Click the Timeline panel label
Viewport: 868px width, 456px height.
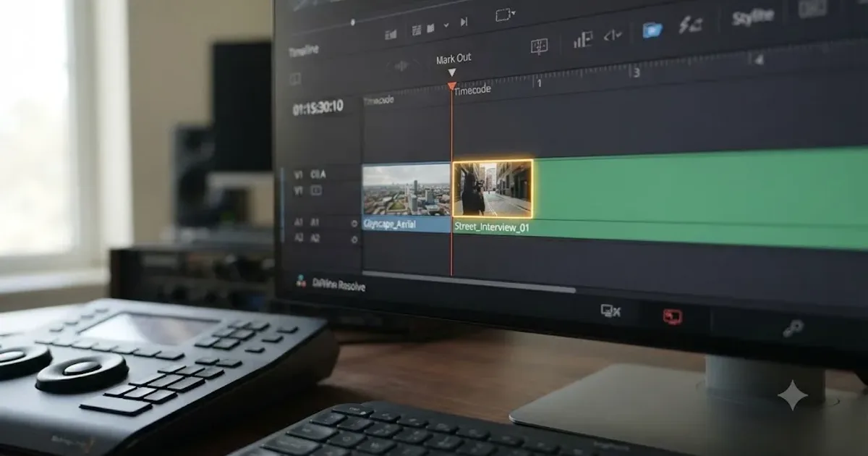point(304,51)
